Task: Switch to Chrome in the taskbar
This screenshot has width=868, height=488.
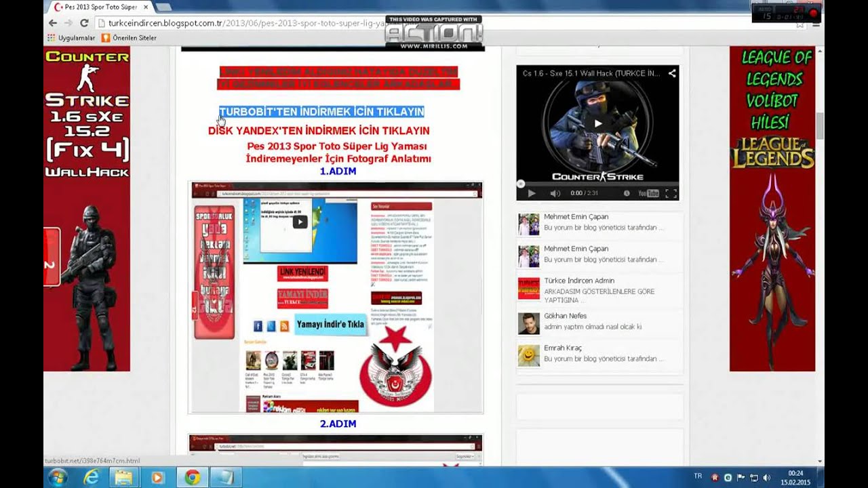Action: [x=192, y=477]
